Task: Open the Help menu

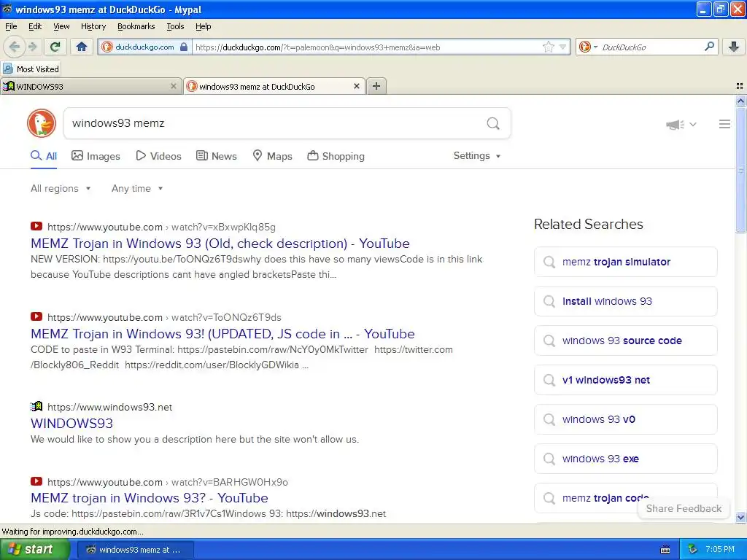Action: tap(203, 26)
